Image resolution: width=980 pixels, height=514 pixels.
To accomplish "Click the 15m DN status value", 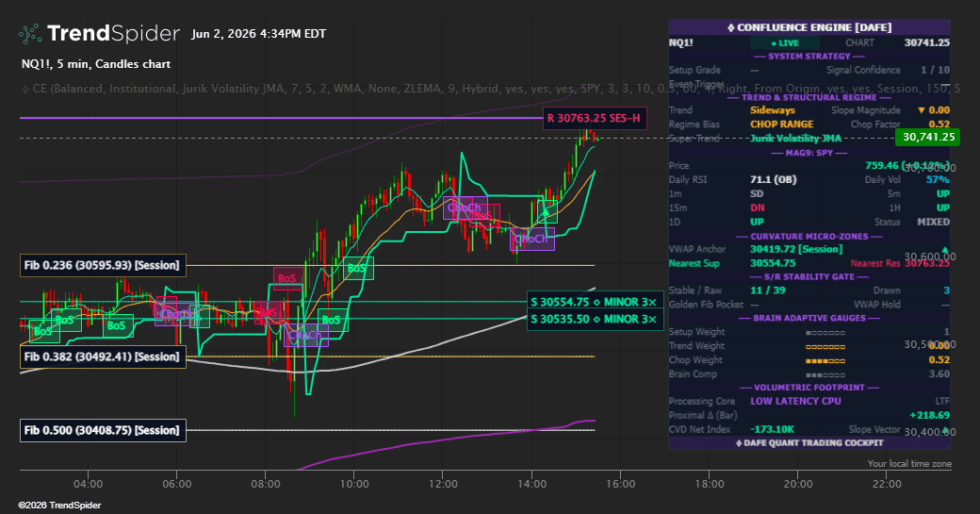I will (758, 207).
